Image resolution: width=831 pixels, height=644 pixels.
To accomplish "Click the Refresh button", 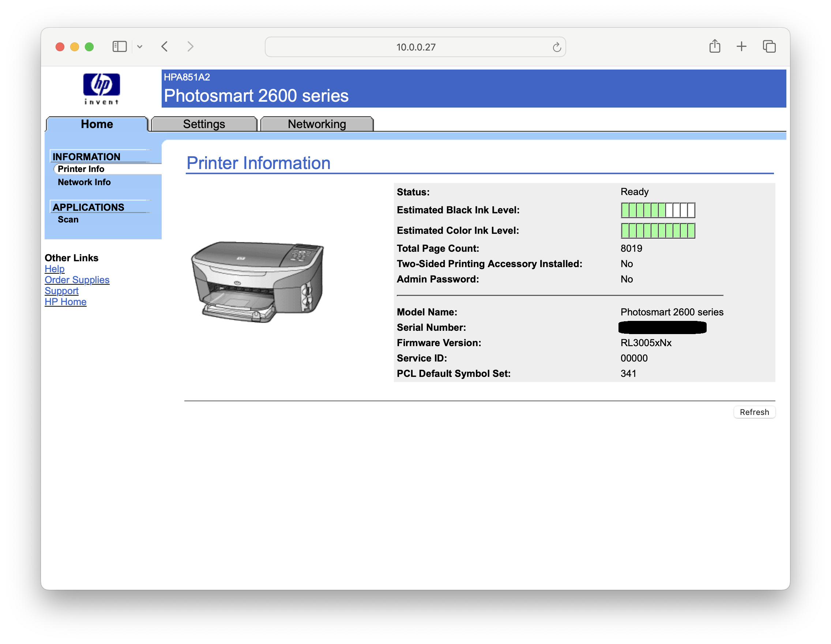I will tap(754, 412).
